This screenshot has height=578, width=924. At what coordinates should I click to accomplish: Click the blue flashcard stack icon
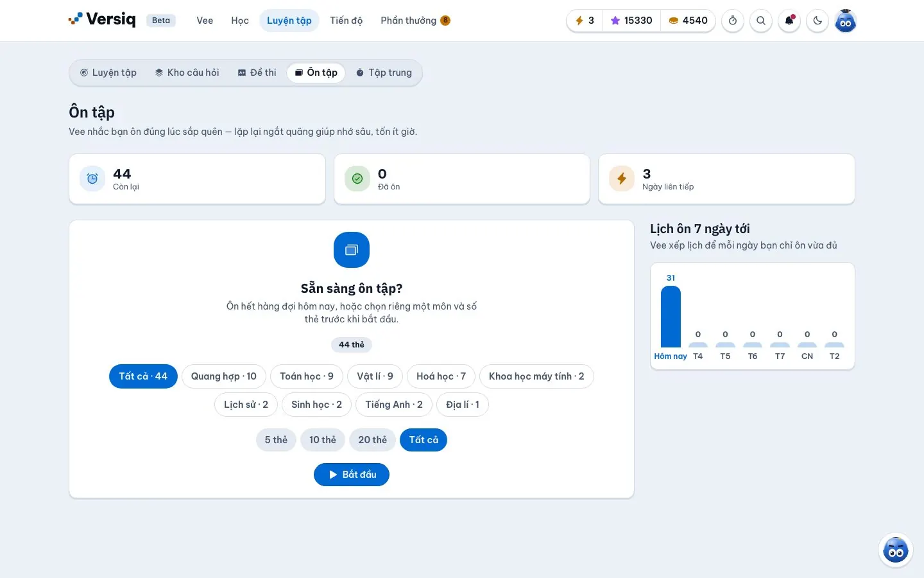352,250
